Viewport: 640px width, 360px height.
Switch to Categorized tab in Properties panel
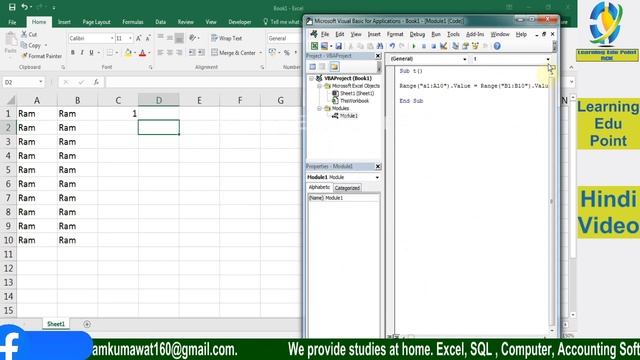[x=347, y=188]
